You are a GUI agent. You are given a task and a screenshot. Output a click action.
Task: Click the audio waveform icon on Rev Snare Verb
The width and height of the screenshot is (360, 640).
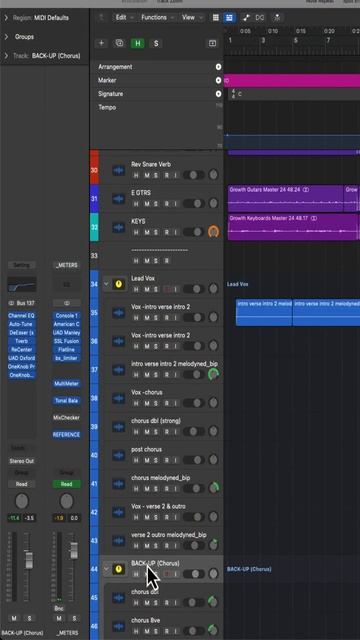coord(119,171)
